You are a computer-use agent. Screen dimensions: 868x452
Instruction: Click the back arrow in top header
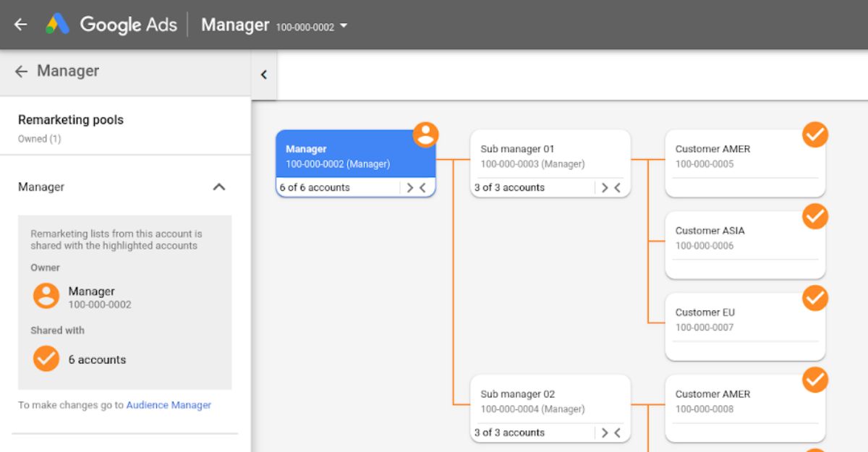pyautogui.click(x=20, y=25)
